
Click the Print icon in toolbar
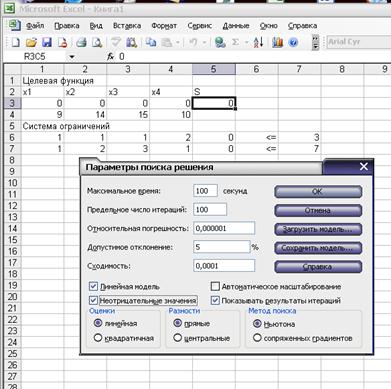81,42
